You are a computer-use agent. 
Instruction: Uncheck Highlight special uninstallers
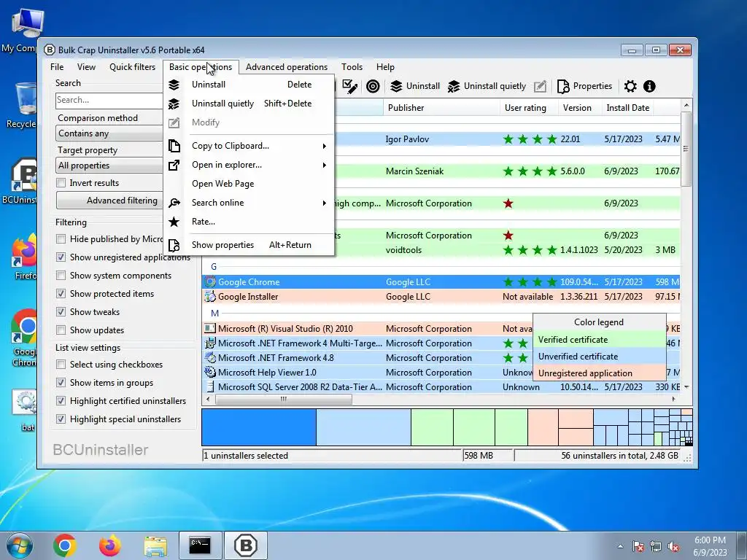(x=61, y=419)
